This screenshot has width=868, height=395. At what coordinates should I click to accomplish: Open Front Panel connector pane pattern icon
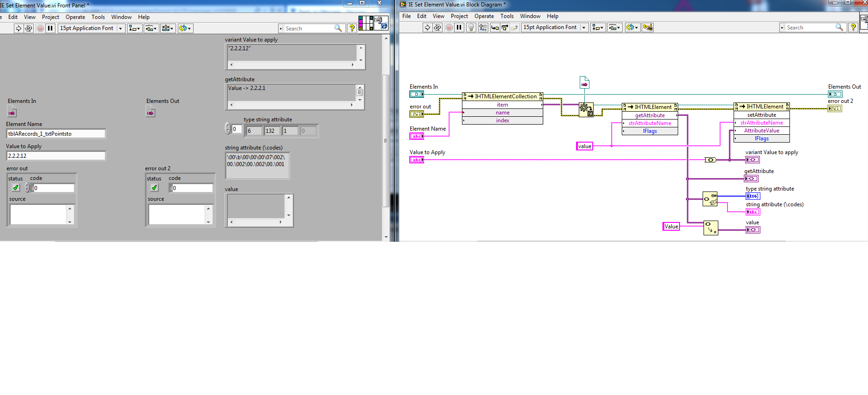pyautogui.click(x=365, y=23)
